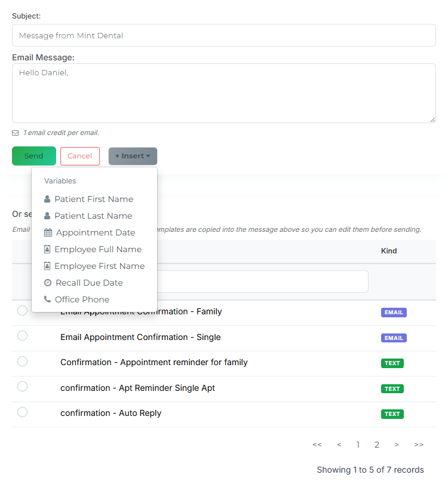This screenshot has width=448, height=493.
Task: Select radio for Appointment reminder for family
Action: [x=22, y=362]
